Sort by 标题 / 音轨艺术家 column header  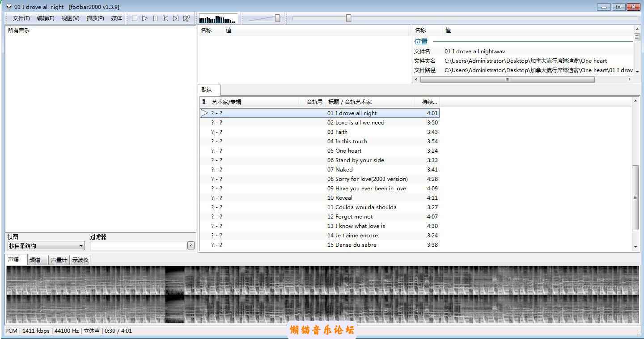(x=370, y=102)
